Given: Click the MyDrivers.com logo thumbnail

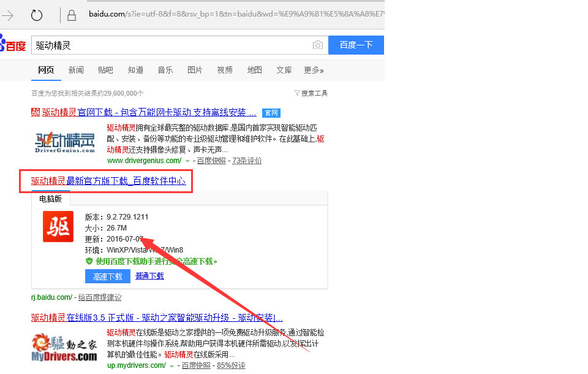Looking at the screenshot, I should [64, 348].
